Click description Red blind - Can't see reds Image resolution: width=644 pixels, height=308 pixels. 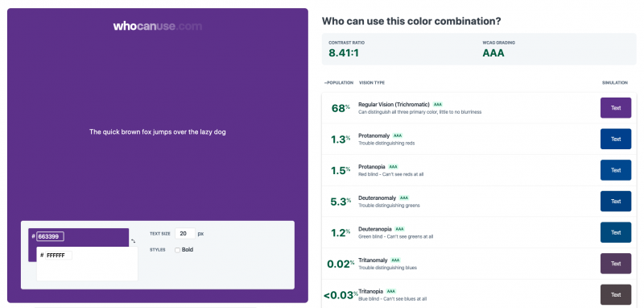pos(391,174)
